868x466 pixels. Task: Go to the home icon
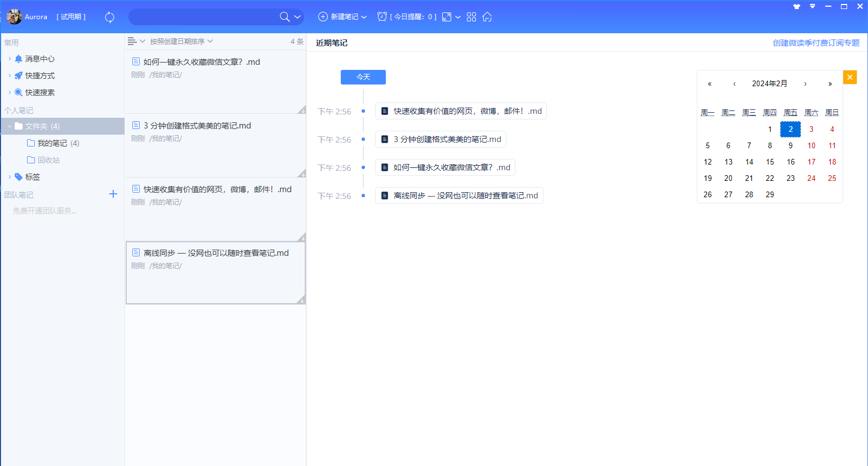coord(487,17)
